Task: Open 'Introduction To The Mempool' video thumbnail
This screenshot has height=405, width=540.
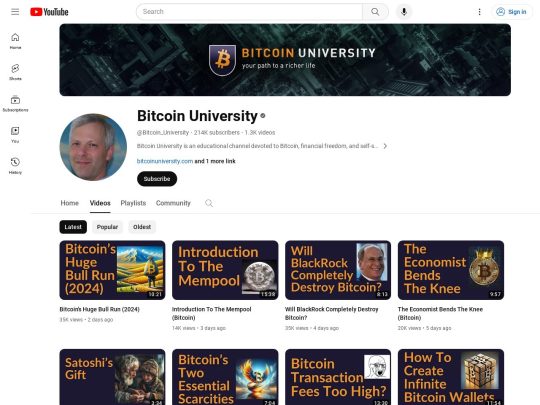Action: click(x=225, y=270)
